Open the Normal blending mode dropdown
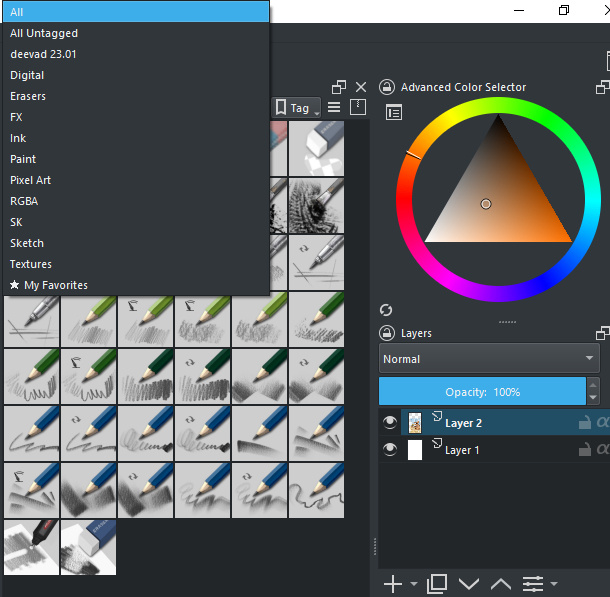Image resolution: width=610 pixels, height=597 pixels. (x=489, y=359)
